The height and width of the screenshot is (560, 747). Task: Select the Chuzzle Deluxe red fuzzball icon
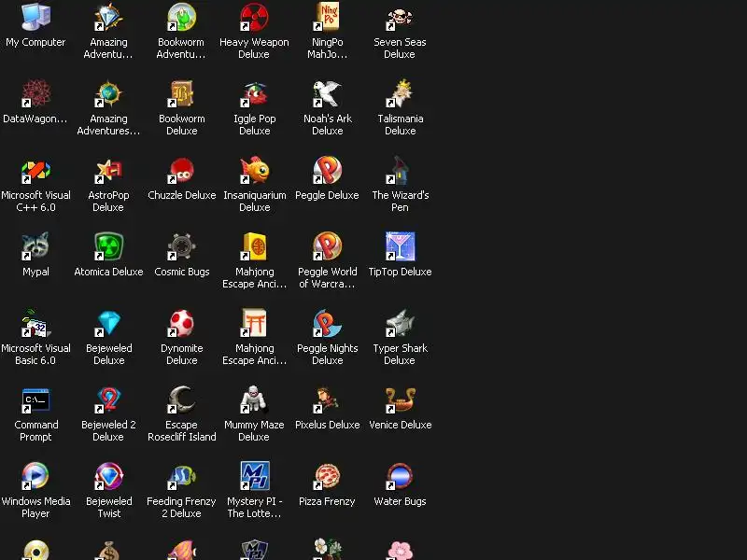click(181, 170)
